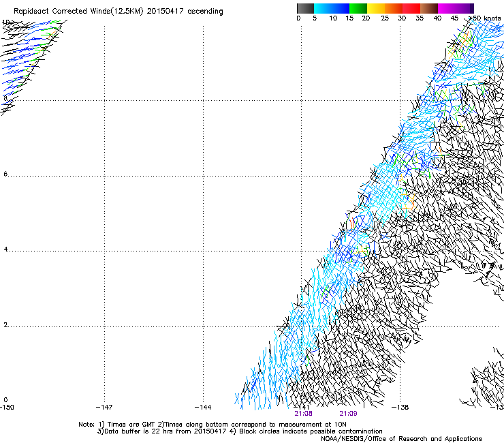Select the gray 0–5 knots legend segment
Screen dimensions: 504x443
click(x=306, y=8)
